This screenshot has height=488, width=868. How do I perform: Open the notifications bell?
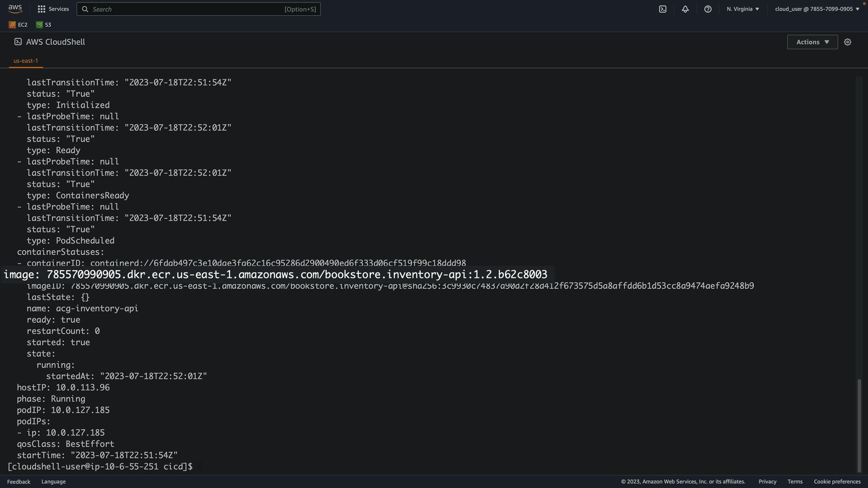685,9
